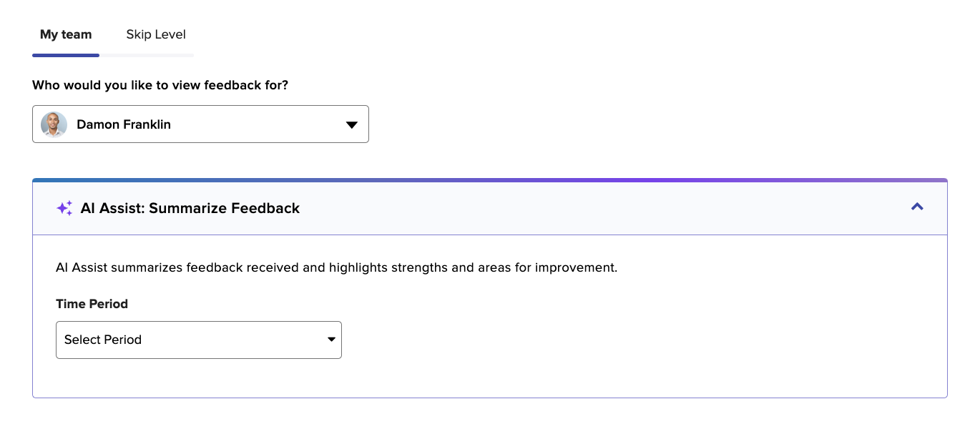Switch to the My team tab
Screen dimensions: 980x429
tap(66, 34)
